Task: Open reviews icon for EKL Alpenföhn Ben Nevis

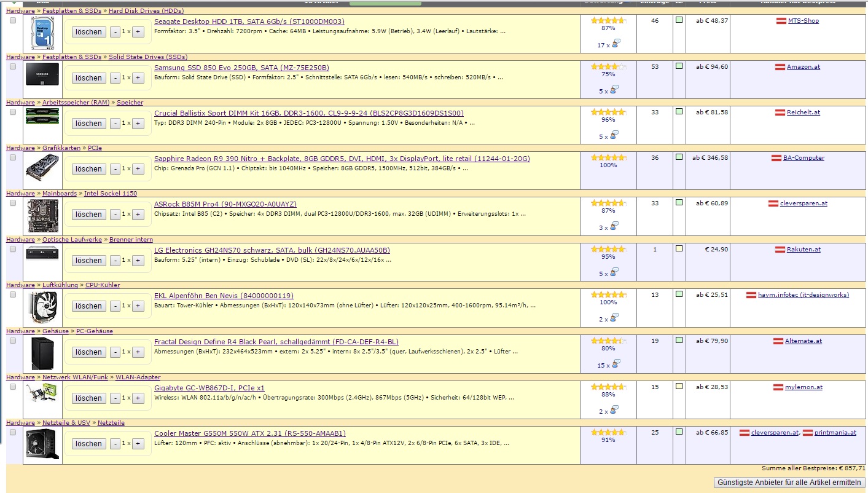Action: [615, 318]
